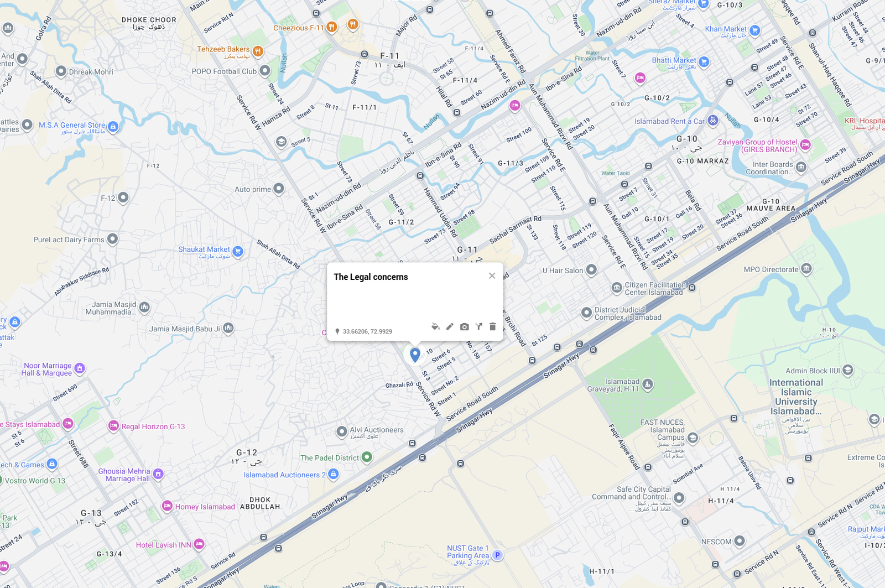Image resolution: width=885 pixels, height=588 pixels.
Task: Click the blue marker pin on map
Action: click(x=415, y=353)
